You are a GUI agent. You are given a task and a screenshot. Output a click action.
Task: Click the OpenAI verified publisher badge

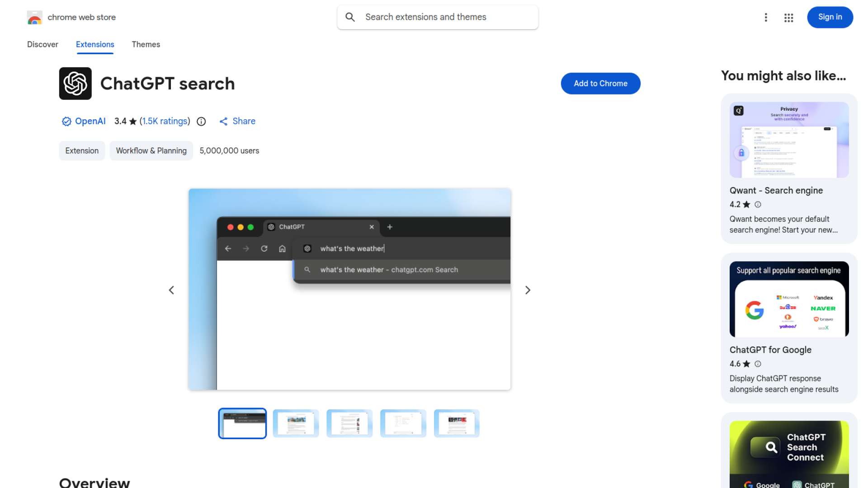(x=66, y=121)
